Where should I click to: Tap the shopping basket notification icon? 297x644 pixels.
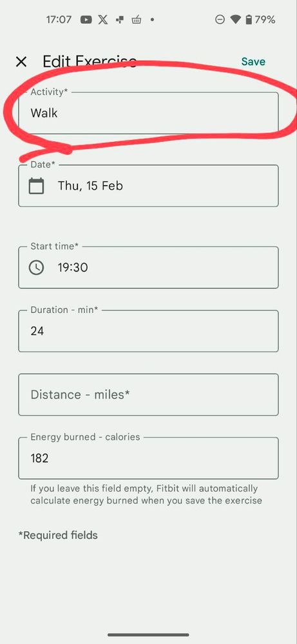[x=136, y=19]
